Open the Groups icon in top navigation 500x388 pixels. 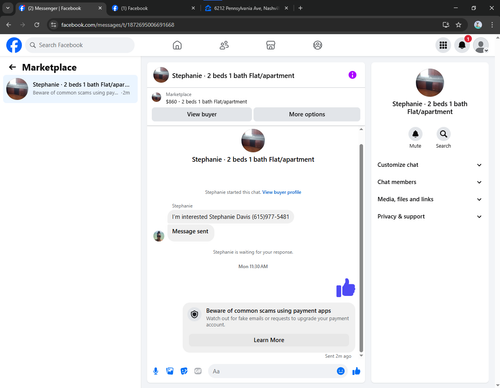pyautogui.click(x=318, y=45)
